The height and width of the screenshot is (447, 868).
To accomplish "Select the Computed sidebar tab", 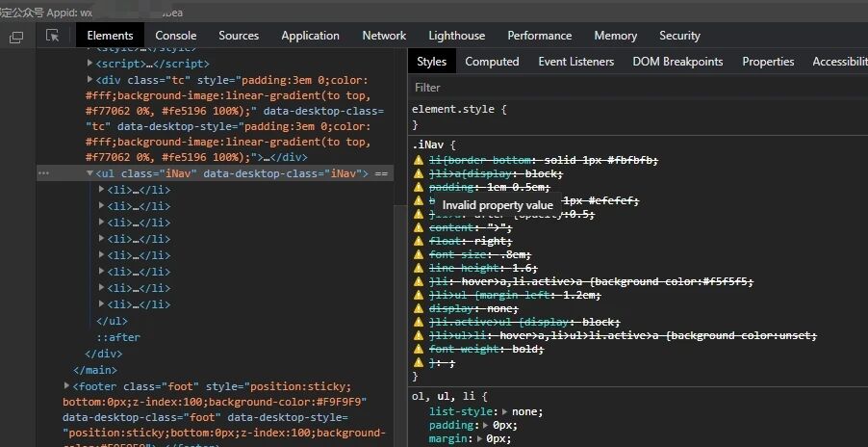I will [x=492, y=62].
